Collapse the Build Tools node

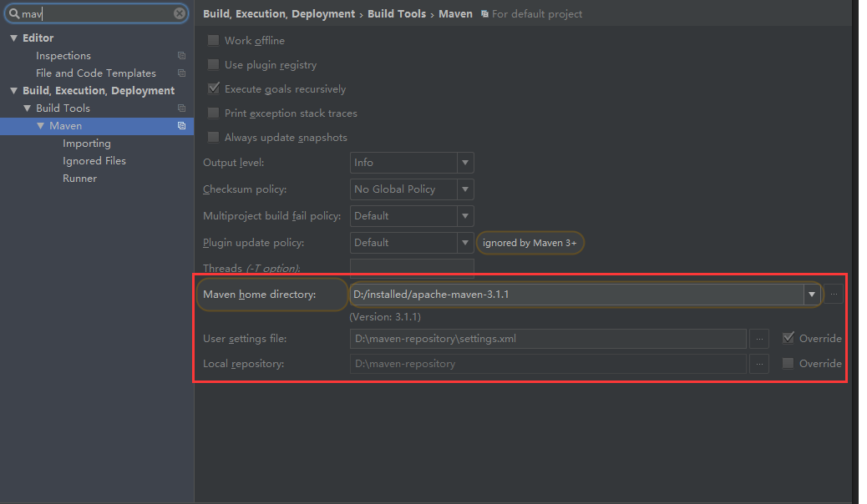(x=27, y=108)
